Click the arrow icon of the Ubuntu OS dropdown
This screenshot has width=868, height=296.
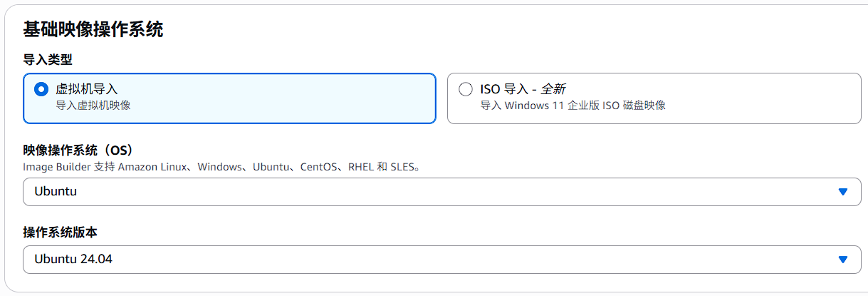(x=843, y=192)
